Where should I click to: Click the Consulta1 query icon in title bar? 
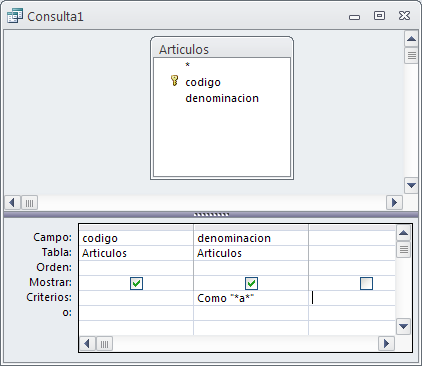point(15,16)
